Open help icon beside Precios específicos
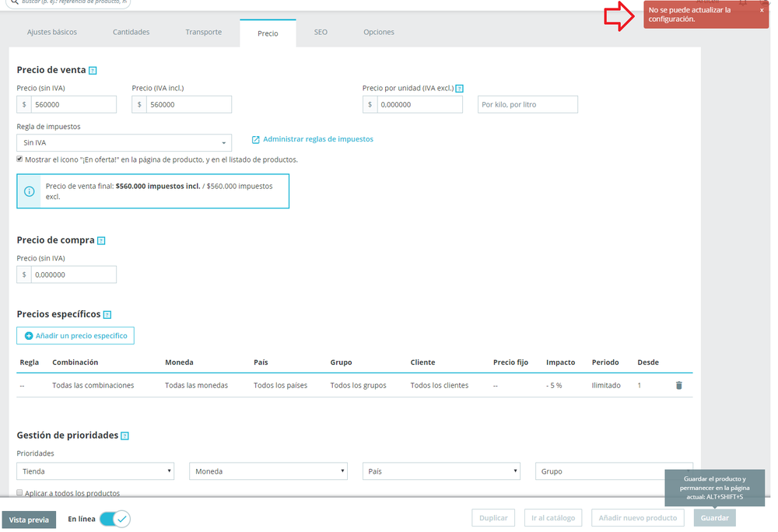 [107, 315]
